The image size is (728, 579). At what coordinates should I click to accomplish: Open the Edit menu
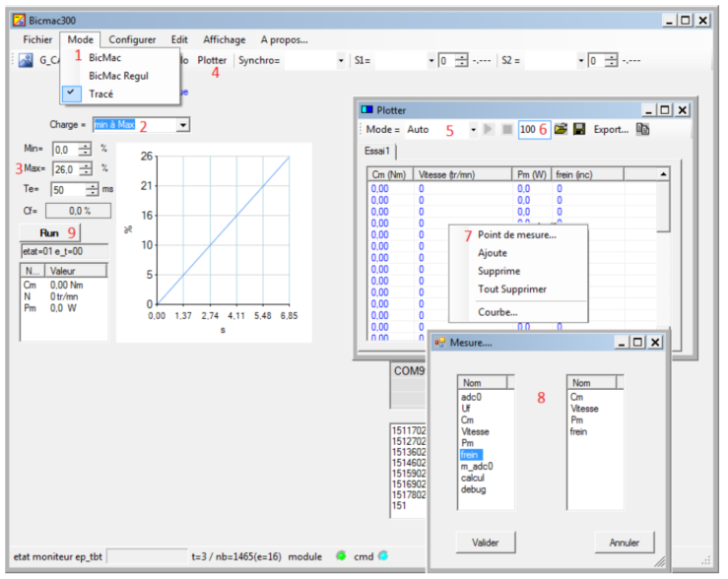pyautogui.click(x=179, y=40)
